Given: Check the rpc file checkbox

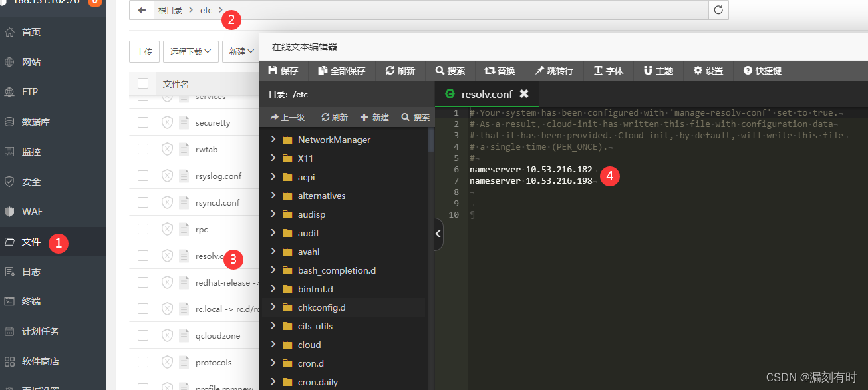Looking at the screenshot, I should point(143,229).
